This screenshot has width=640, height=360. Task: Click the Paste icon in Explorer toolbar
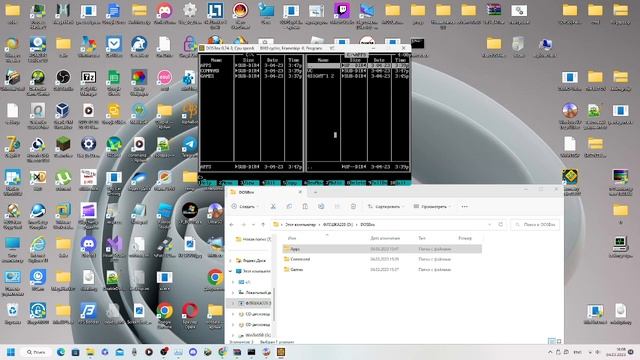305,207
